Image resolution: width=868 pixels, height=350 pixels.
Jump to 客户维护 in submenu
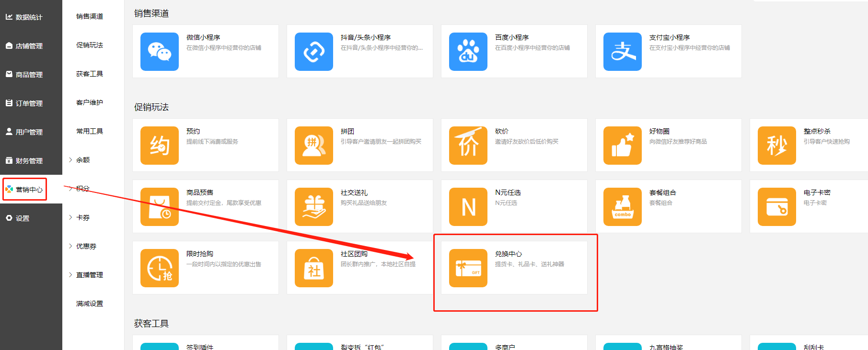pos(90,102)
